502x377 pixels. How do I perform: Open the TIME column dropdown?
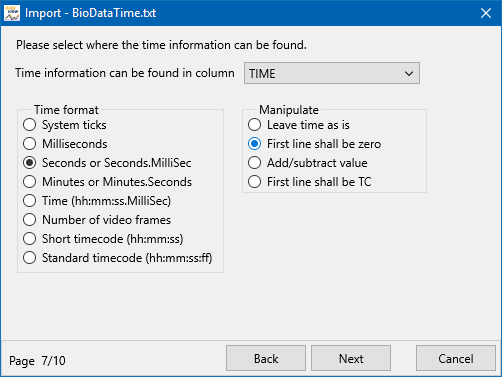(x=332, y=73)
